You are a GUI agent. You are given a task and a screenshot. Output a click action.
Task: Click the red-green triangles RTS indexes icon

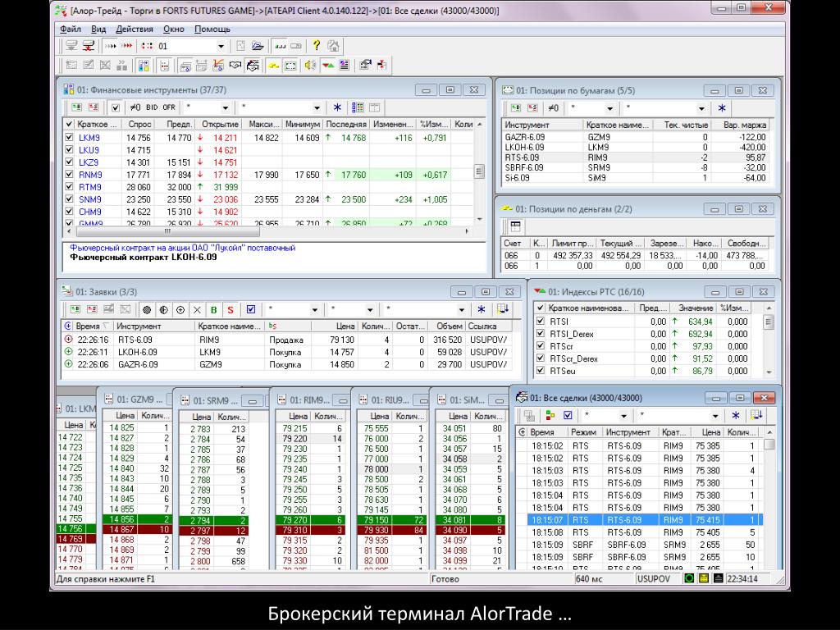tap(328, 66)
